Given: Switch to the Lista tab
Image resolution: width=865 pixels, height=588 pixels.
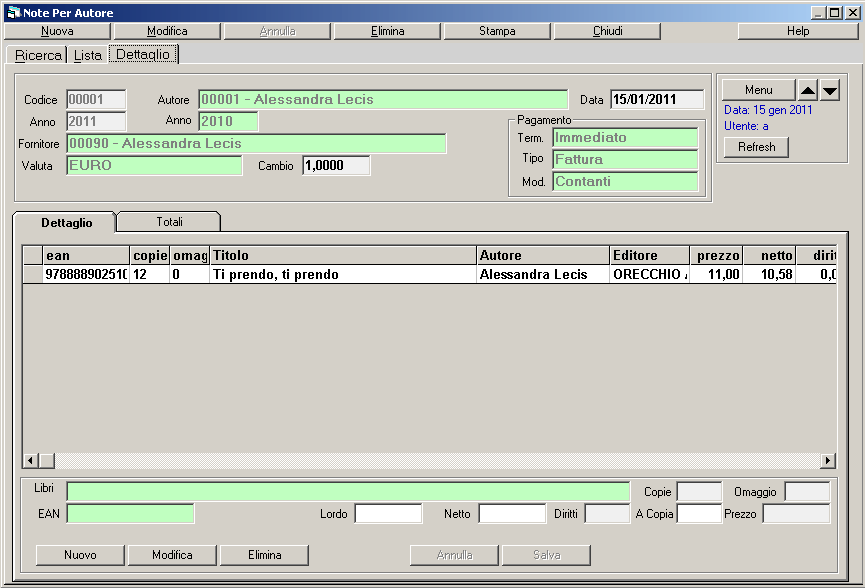Looking at the screenshot, I should [88, 55].
